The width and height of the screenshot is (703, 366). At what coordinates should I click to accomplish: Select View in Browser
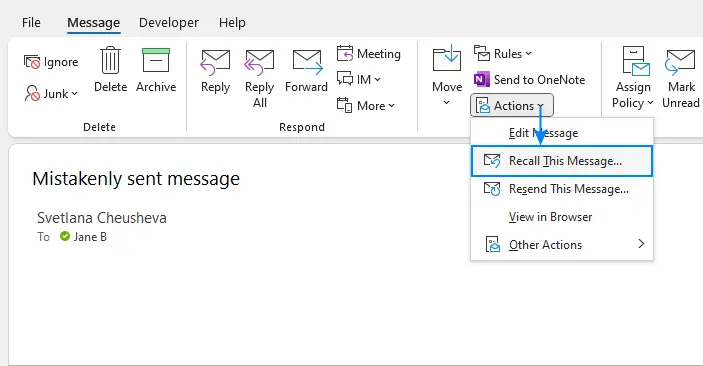562,217
